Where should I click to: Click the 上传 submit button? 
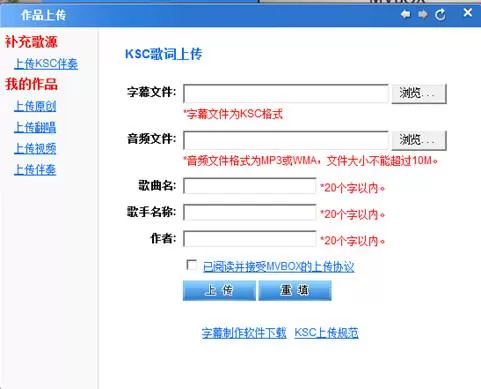(x=219, y=290)
